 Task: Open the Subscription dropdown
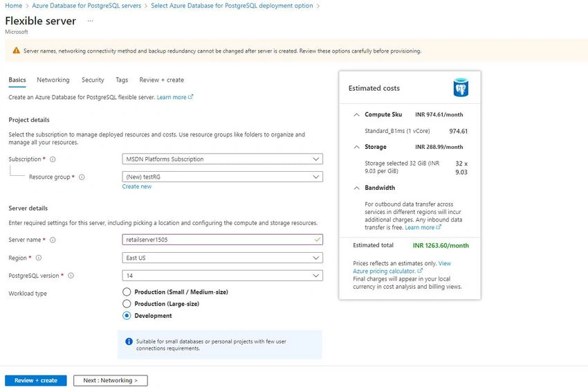(222, 159)
